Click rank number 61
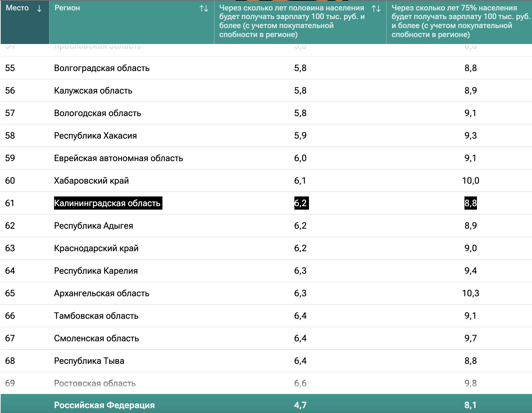532x413 pixels. tap(10, 203)
